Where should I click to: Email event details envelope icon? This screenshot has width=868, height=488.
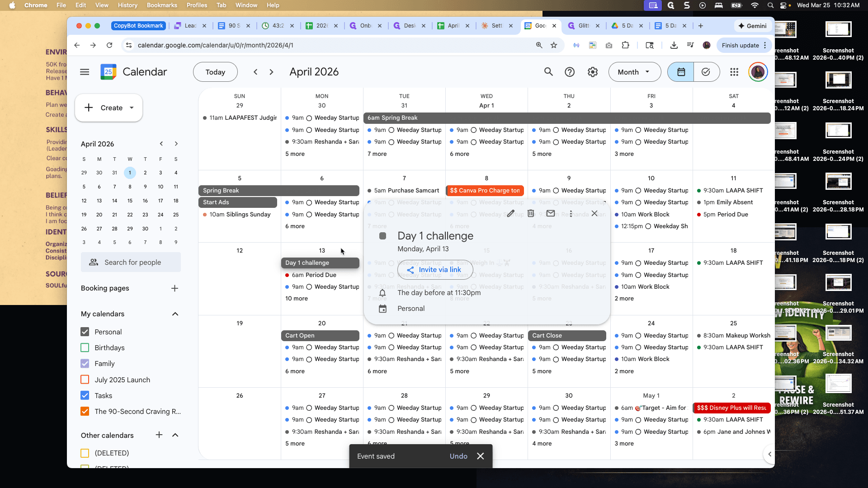click(551, 213)
